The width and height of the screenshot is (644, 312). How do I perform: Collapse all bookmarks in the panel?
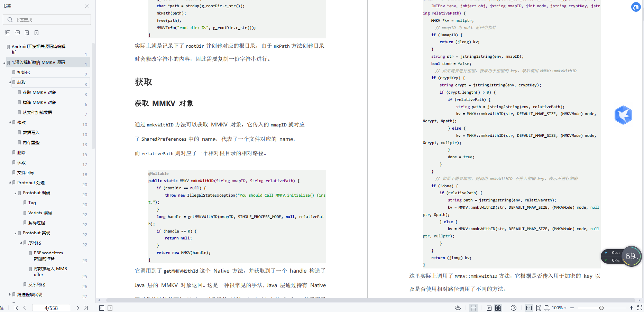pos(17,33)
